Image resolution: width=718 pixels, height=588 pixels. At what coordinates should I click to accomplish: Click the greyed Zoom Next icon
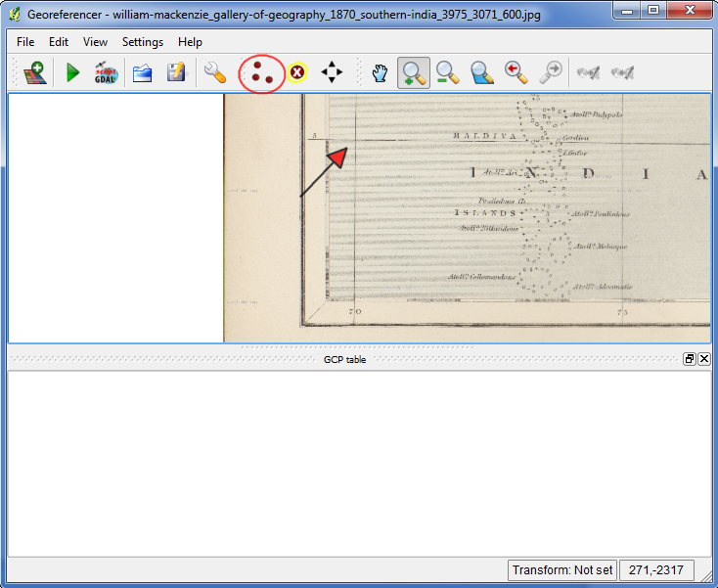pyautogui.click(x=551, y=72)
